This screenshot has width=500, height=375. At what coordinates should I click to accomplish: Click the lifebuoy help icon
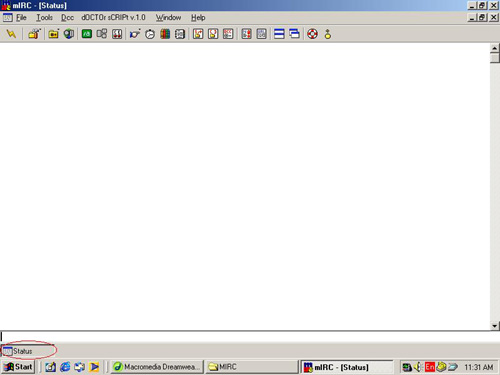[312, 34]
